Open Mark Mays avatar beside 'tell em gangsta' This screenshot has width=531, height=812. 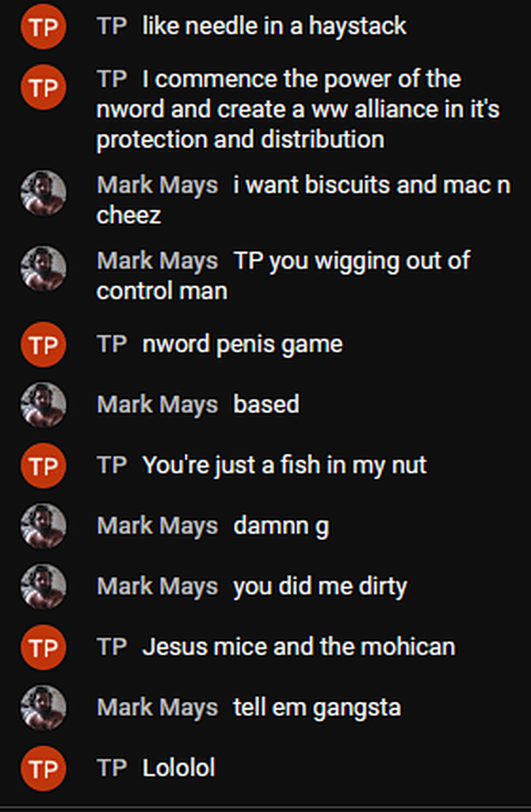44,708
